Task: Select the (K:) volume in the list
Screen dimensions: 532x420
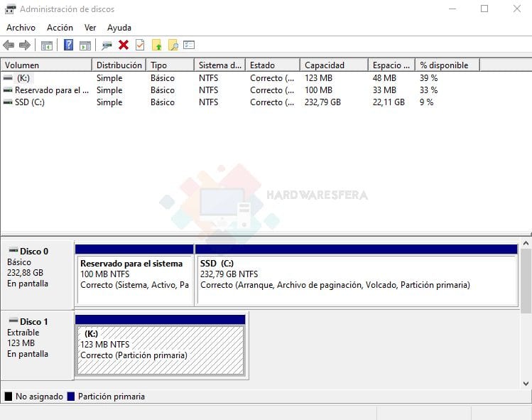Action: [x=23, y=78]
